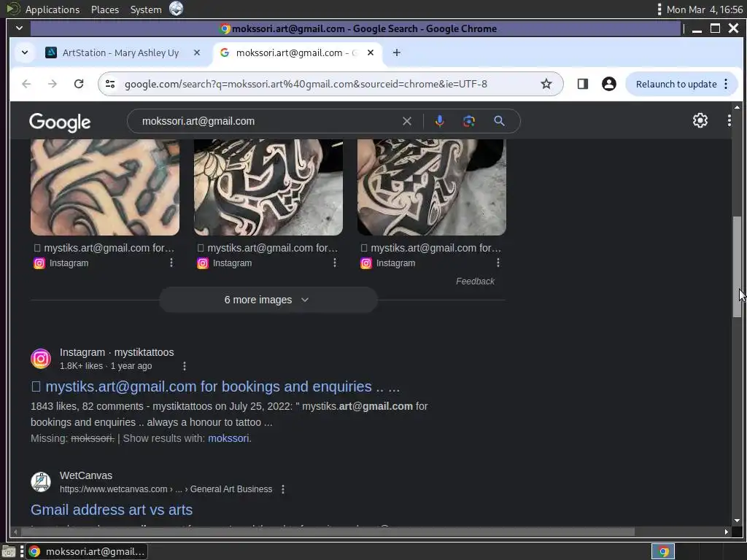Viewport: 747px width, 560px height.
Task: Go to the Google logo home page
Action: click(x=60, y=122)
